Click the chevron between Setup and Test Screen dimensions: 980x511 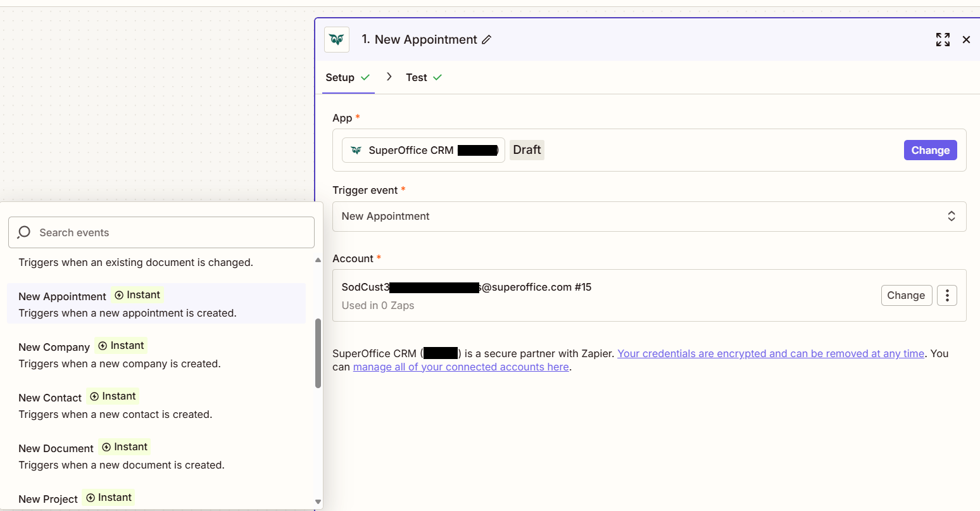click(x=389, y=77)
